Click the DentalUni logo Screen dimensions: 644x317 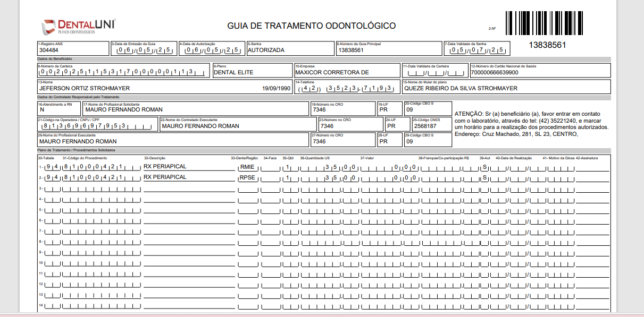point(78,26)
